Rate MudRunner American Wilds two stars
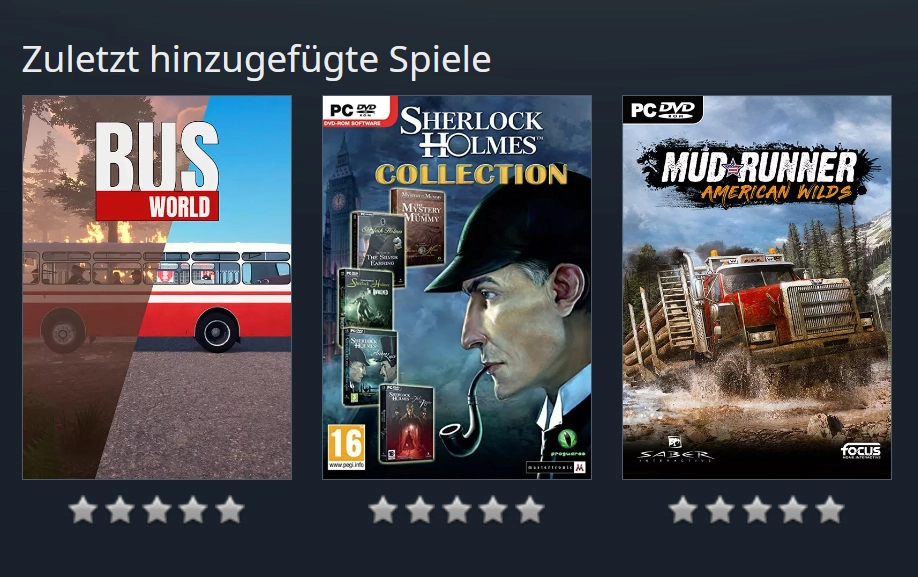 click(720, 510)
